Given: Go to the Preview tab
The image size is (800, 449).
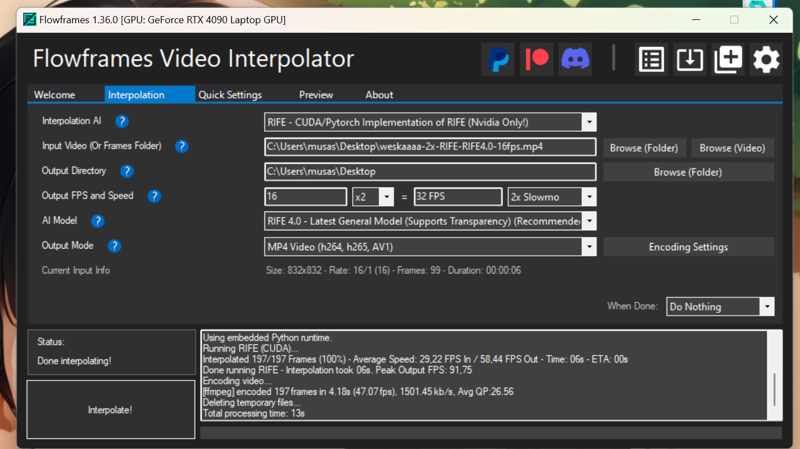Looking at the screenshot, I should tap(316, 95).
